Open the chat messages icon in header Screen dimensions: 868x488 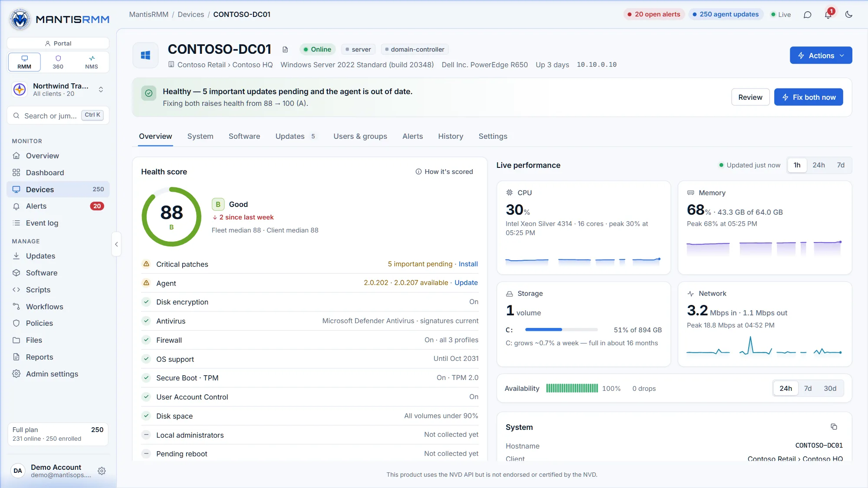click(x=807, y=15)
